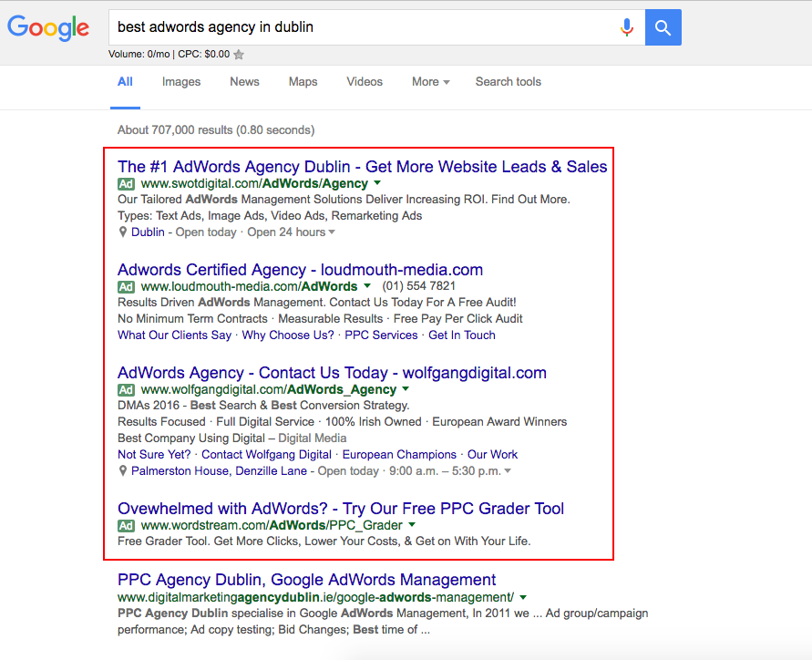Click 'Best Company Using Digital – Digital Media' text

(x=232, y=438)
